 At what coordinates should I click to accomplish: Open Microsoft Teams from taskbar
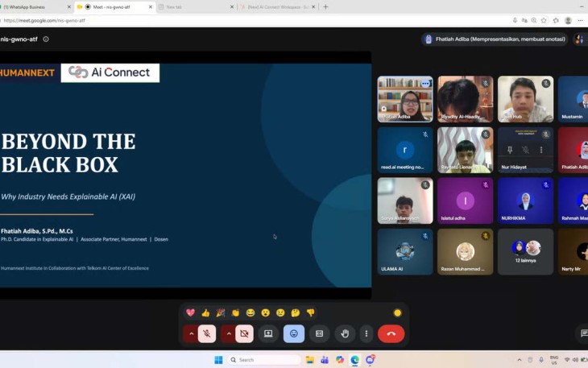[x=325, y=360]
